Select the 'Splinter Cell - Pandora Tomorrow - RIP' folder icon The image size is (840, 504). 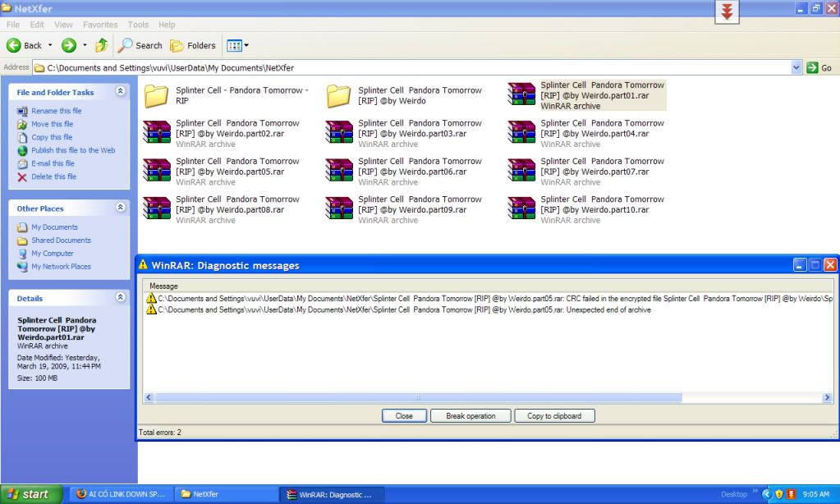tap(157, 95)
